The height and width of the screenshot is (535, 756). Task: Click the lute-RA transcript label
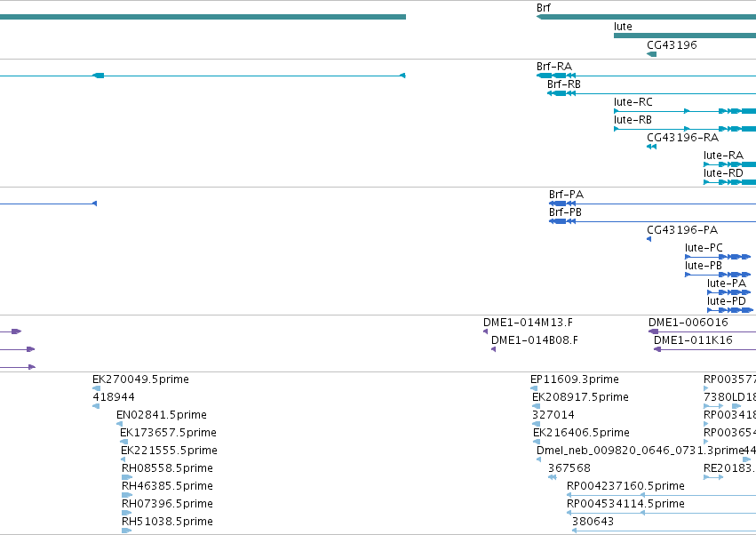tap(723, 156)
